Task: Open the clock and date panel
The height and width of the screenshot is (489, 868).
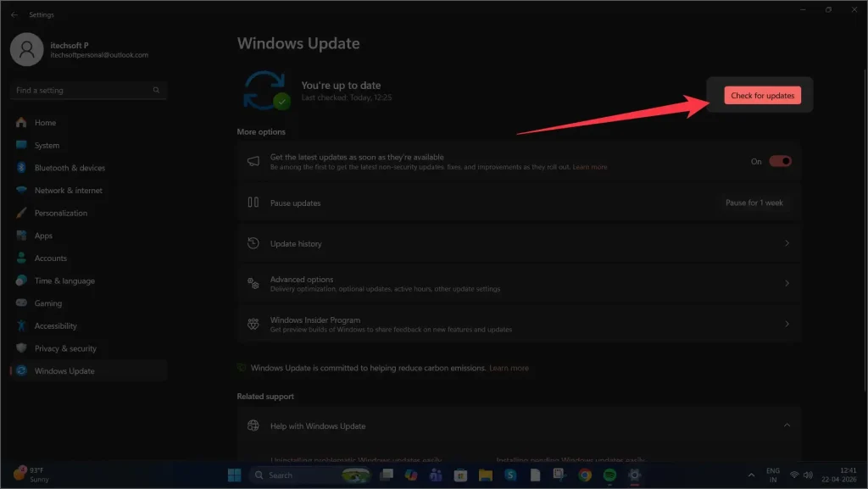Action: (x=838, y=475)
